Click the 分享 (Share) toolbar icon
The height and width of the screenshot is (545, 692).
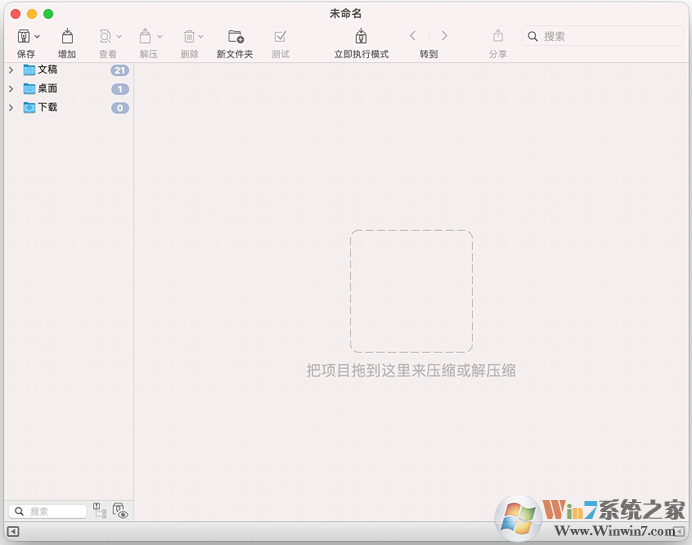(x=498, y=36)
